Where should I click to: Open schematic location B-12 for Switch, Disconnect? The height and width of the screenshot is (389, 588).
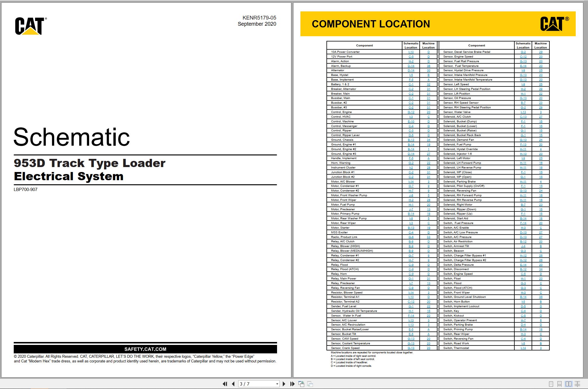coord(523,269)
